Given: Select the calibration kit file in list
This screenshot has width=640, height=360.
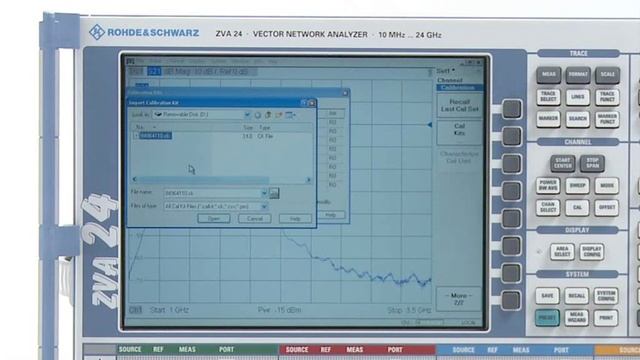Looking at the screenshot, I should (155, 136).
